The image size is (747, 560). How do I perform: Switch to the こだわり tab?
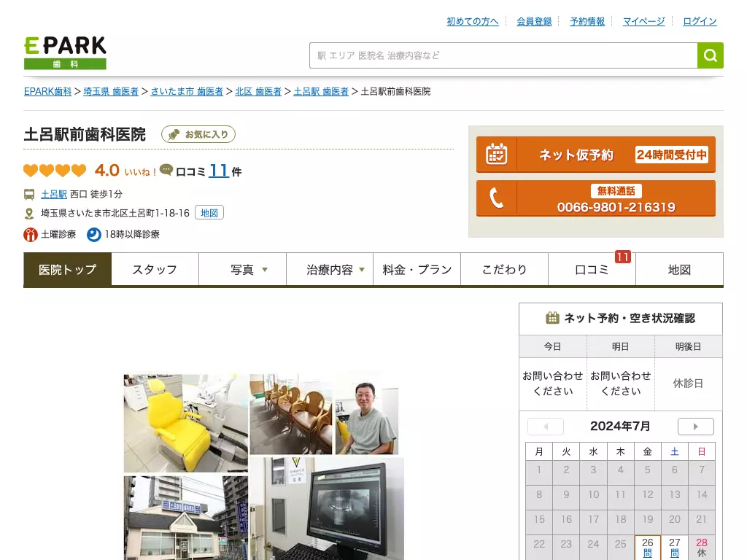coord(505,270)
